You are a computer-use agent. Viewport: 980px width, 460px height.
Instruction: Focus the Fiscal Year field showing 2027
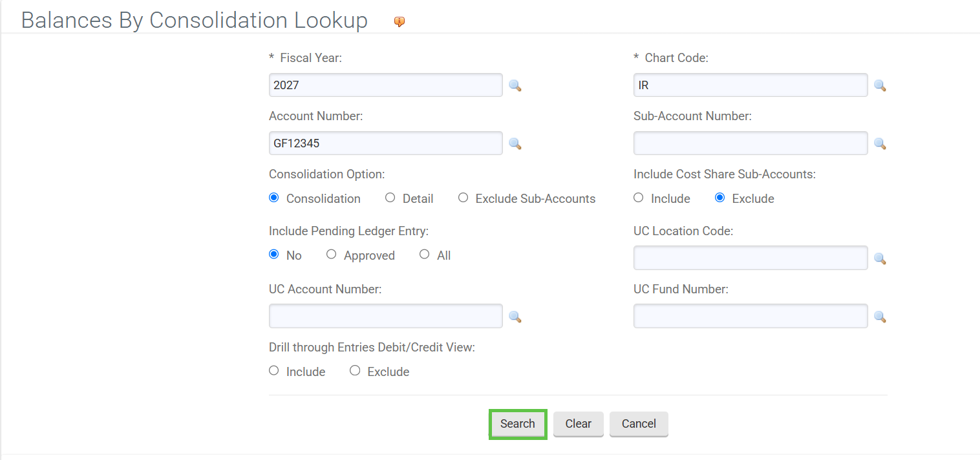coord(385,85)
